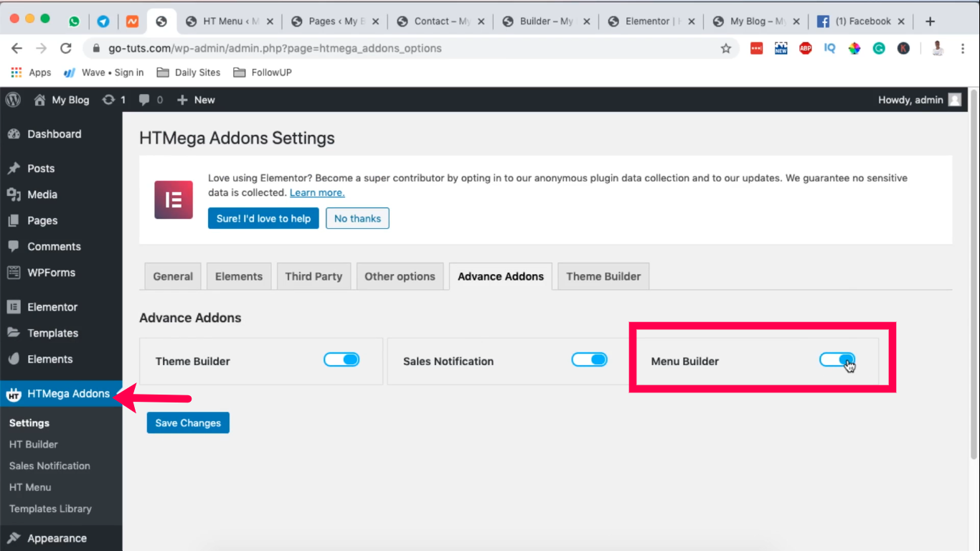
Task: Switch to the General settings tab
Action: coord(173,276)
